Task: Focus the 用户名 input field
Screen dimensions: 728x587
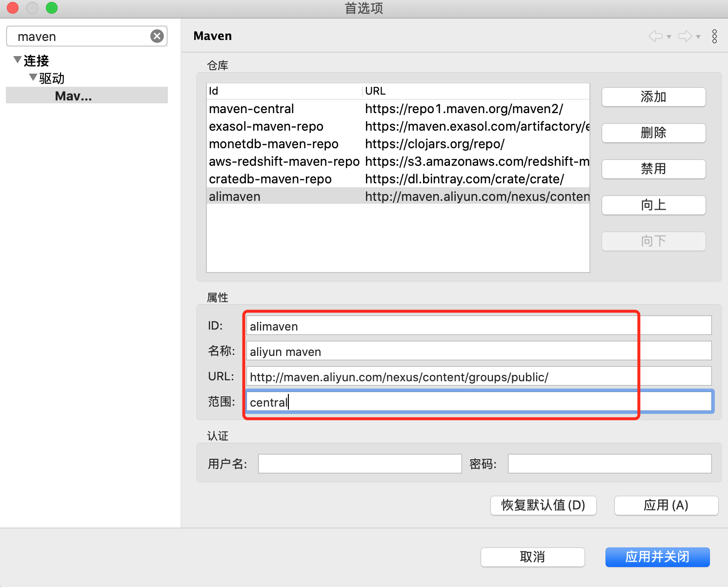Action: (x=360, y=464)
